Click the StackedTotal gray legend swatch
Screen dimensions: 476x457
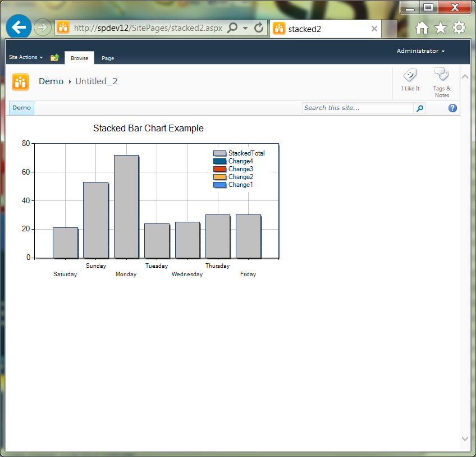click(219, 153)
